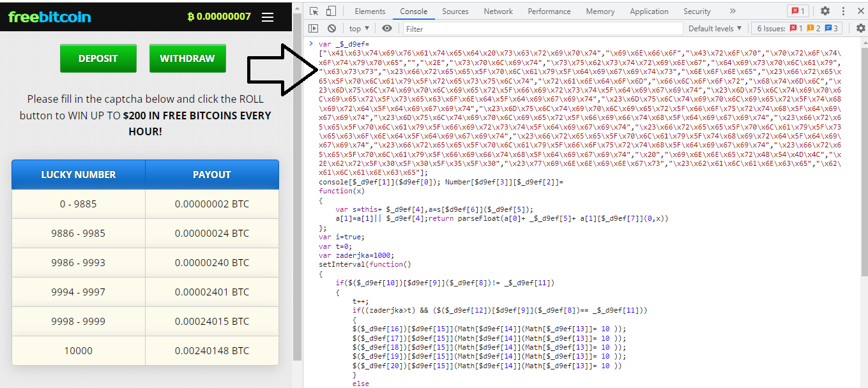Click the 'setInterval(function()' code line

click(x=365, y=264)
